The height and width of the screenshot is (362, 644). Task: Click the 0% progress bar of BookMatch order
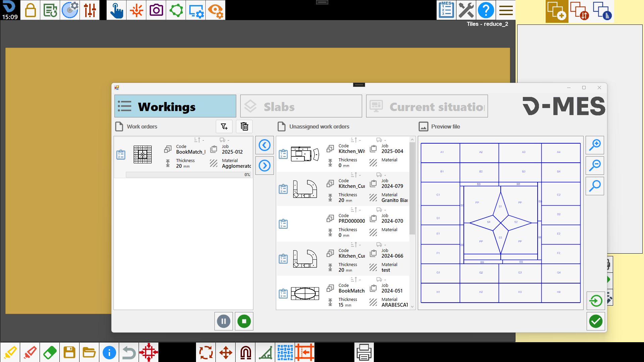[189, 175]
